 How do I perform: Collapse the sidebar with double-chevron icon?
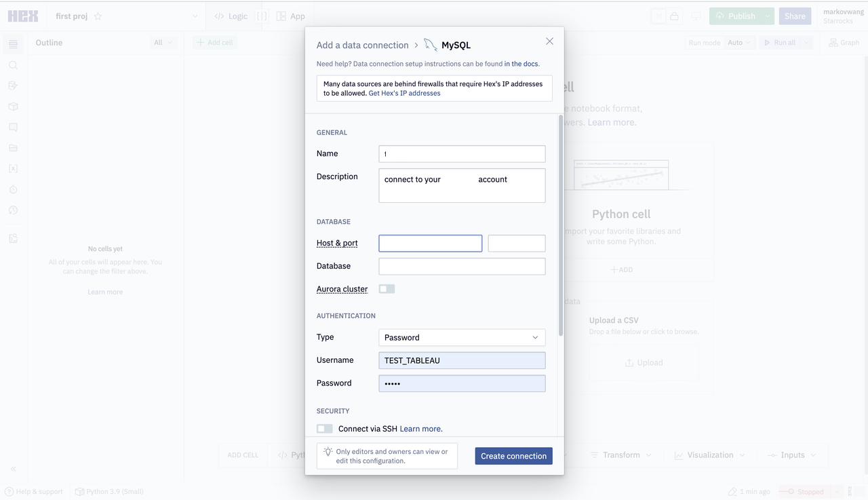coord(13,469)
